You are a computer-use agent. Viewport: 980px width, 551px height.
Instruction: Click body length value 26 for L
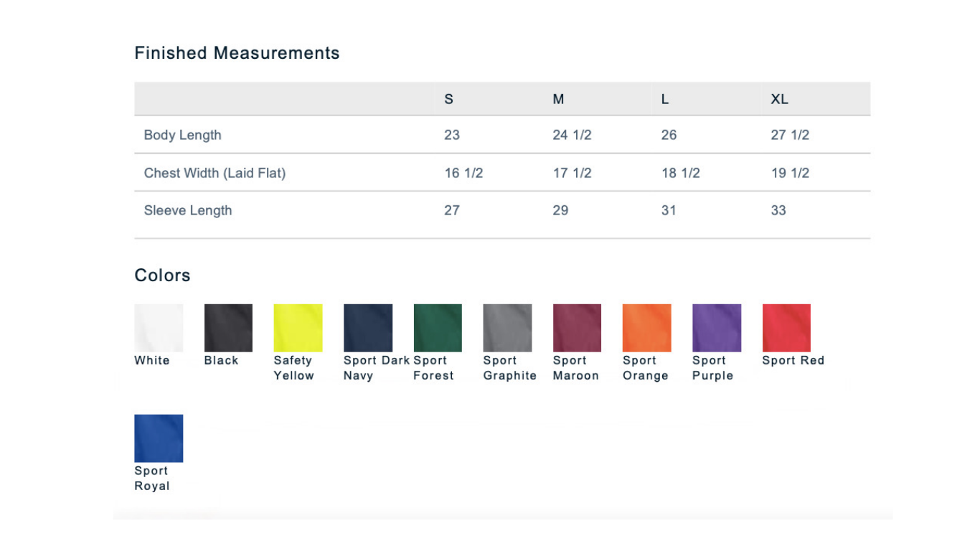(x=669, y=135)
